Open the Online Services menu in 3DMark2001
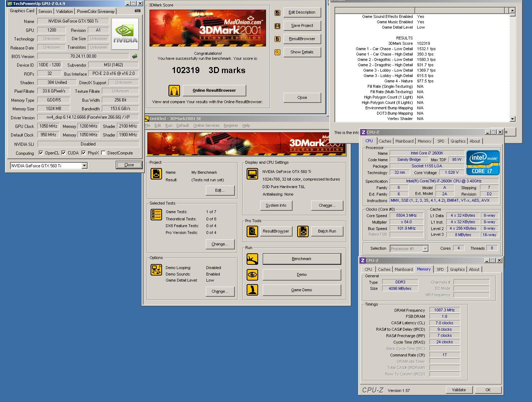Viewport: 532px width, 402px height. [206, 125]
